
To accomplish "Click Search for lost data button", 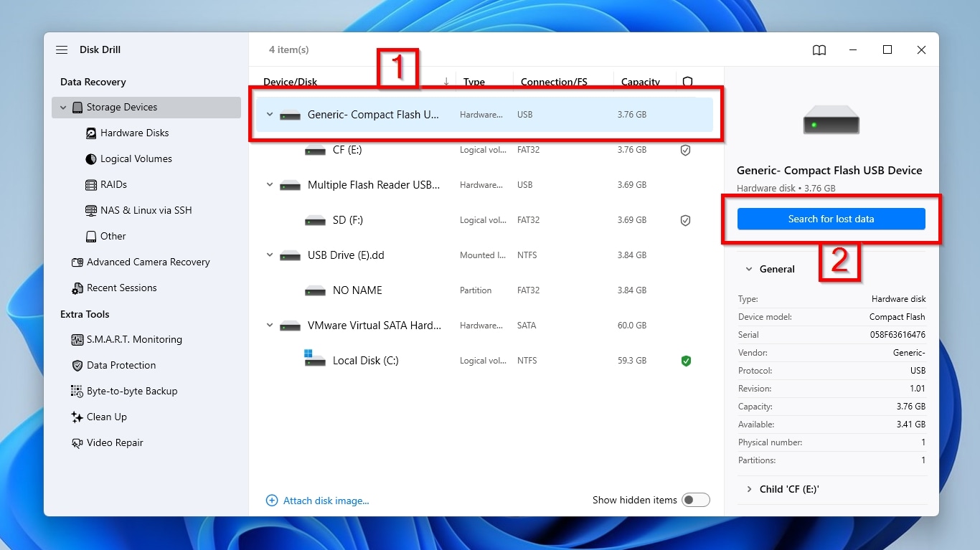I will tap(831, 219).
